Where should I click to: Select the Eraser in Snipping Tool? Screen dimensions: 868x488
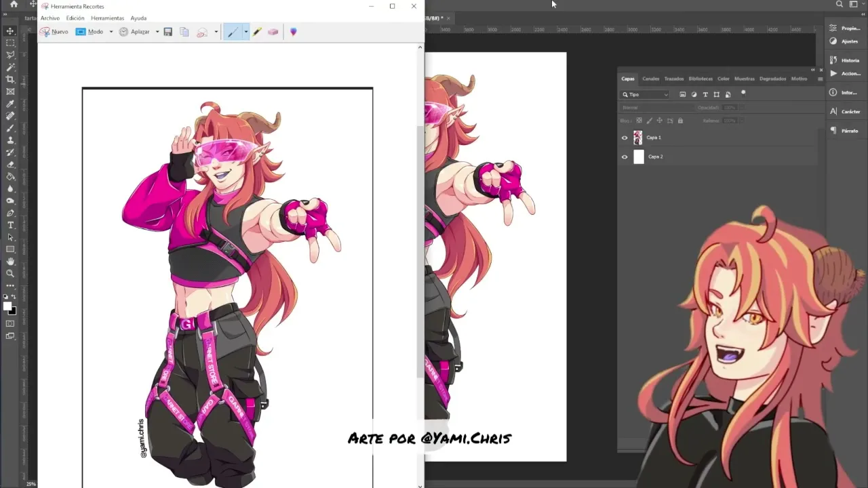click(x=273, y=32)
